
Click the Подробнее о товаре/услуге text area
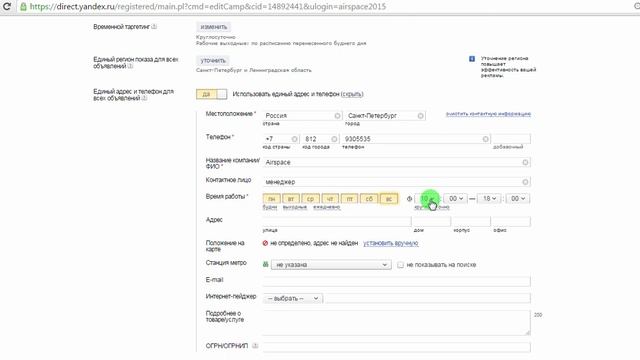(396, 323)
